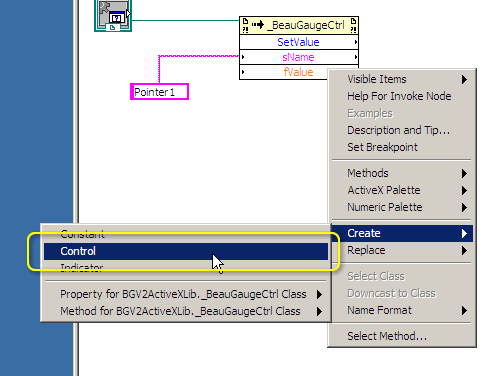Click the _BeauGaugeCtrl node header
The width and height of the screenshot is (496, 376).
tap(299, 25)
